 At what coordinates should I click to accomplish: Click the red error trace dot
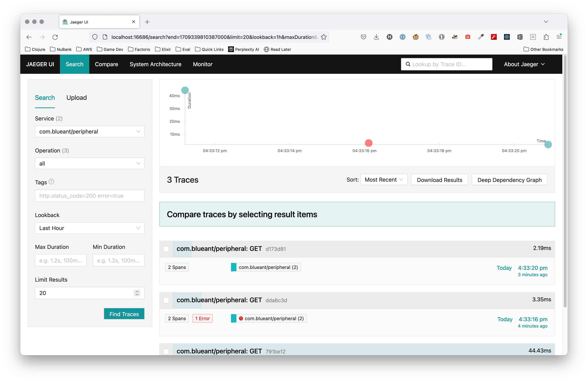click(x=369, y=143)
